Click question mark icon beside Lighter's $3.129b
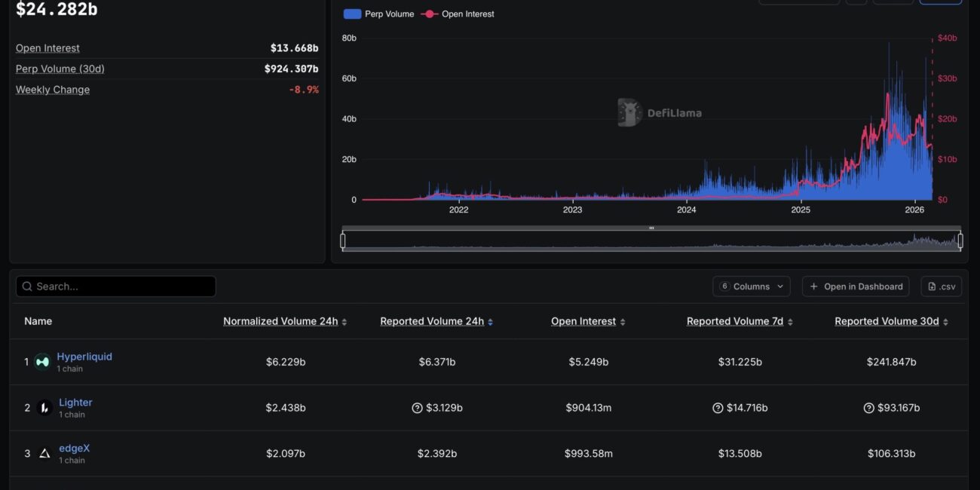The image size is (980, 490). pyautogui.click(x=417, y=408)
